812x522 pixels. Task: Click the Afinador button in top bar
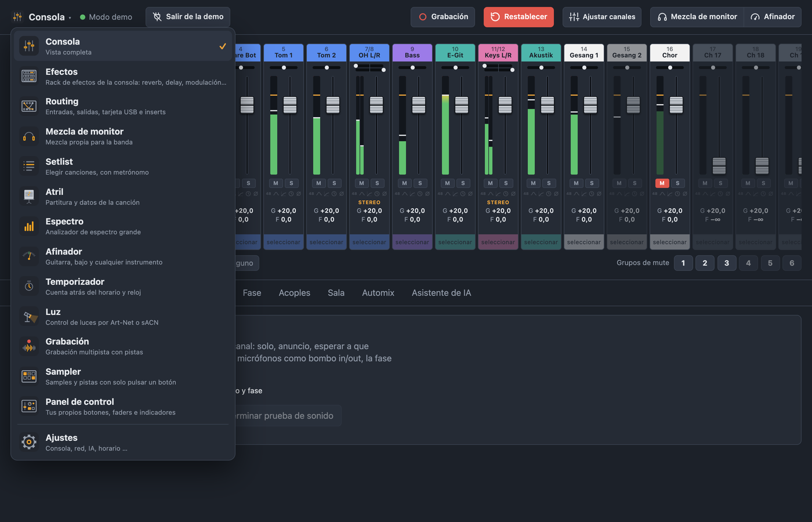773,17
